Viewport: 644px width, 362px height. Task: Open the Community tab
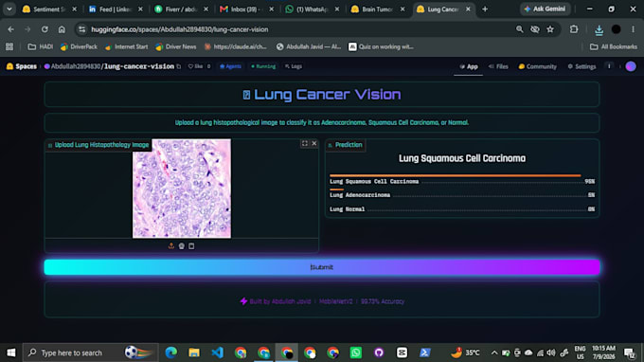click(x=538, y=66)
